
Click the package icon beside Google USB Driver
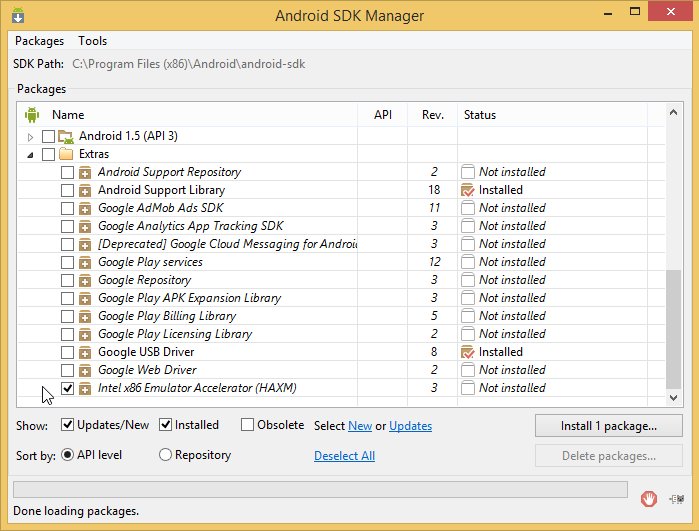(x=85, y=353)
